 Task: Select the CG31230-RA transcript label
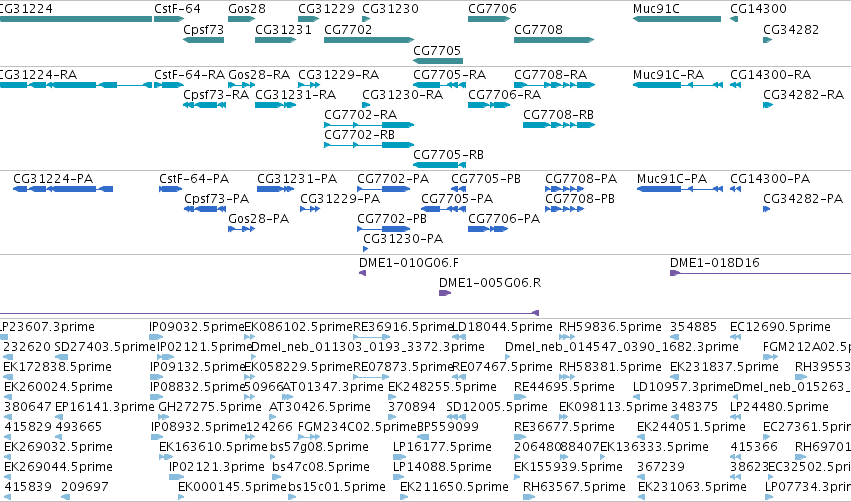pyautogui.click(x=403, y=94)
